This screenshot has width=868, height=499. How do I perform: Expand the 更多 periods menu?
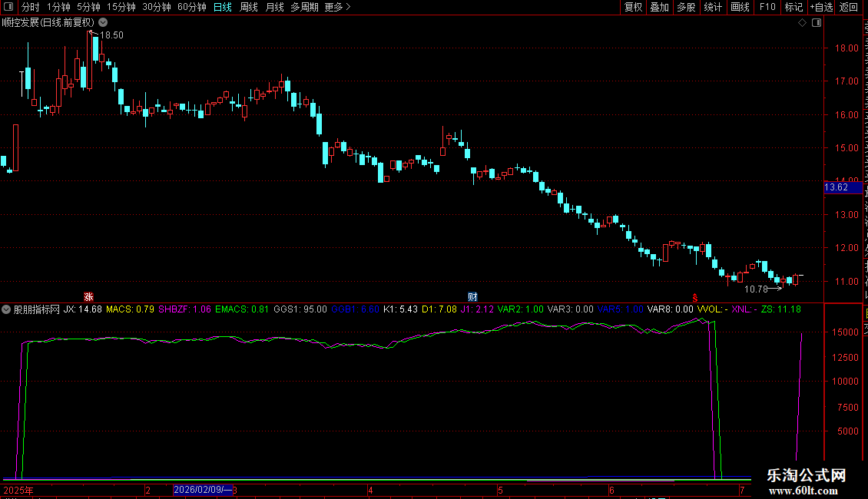coord(337,7)
